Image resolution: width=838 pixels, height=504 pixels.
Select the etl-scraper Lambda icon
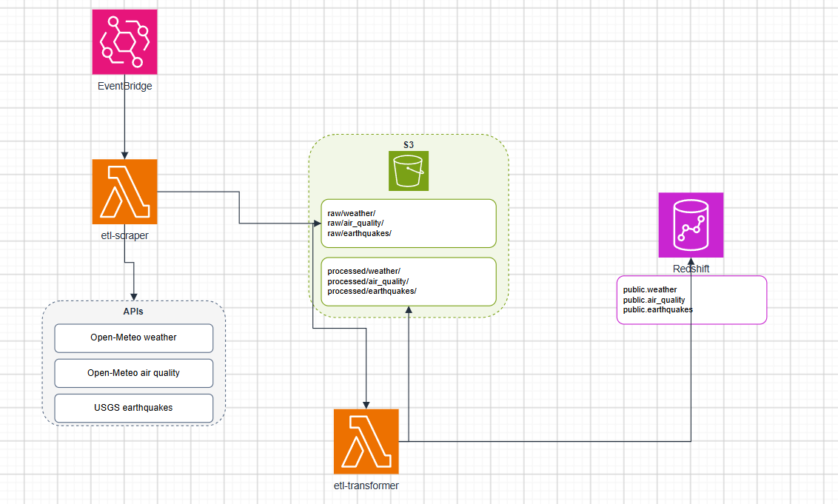point(124,192)
